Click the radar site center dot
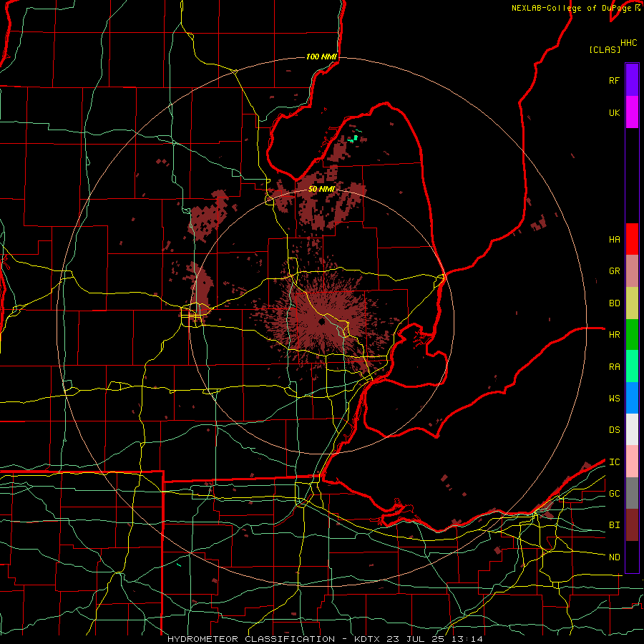Image resolution: width=644 pixels, height=644 pixels. 322,322
